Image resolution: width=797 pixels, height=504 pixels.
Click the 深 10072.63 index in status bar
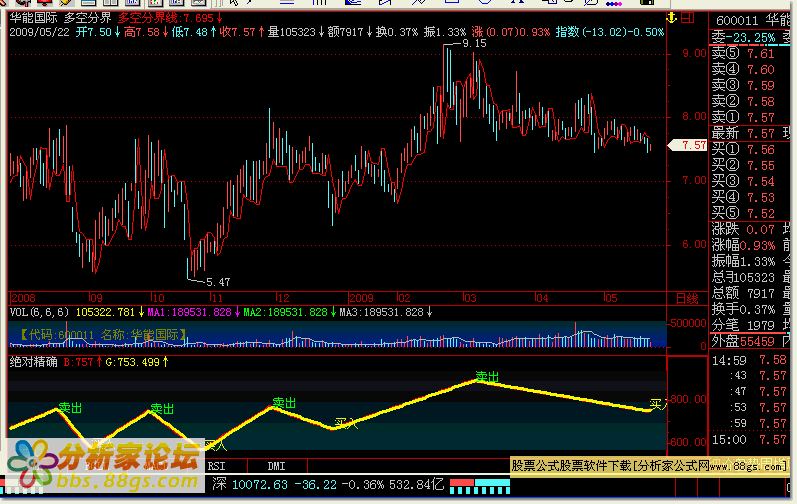pos(250,484)
